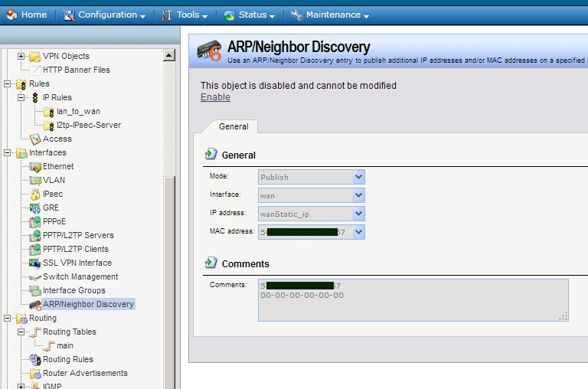Collapse the Interfaces tree node
This screenshot has height=389, width=588.
coord(8,153)
